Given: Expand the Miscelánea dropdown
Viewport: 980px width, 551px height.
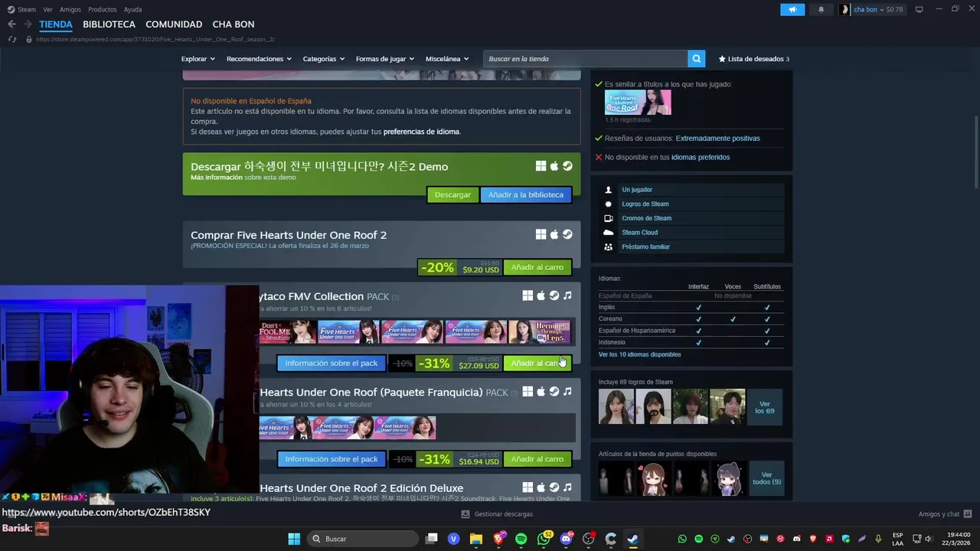Looking at the screenshot, I should pyautogui.click(x=447, y=59).
